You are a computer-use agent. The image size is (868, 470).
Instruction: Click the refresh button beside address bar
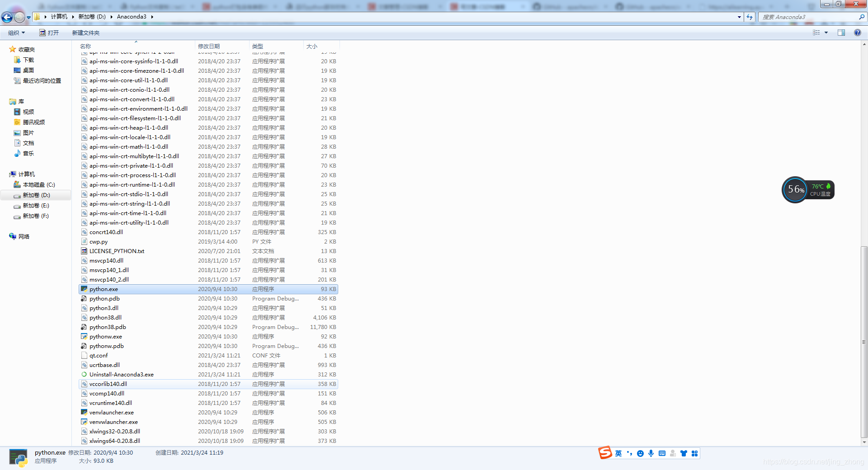pyautogui.click(x=750, y=17)
